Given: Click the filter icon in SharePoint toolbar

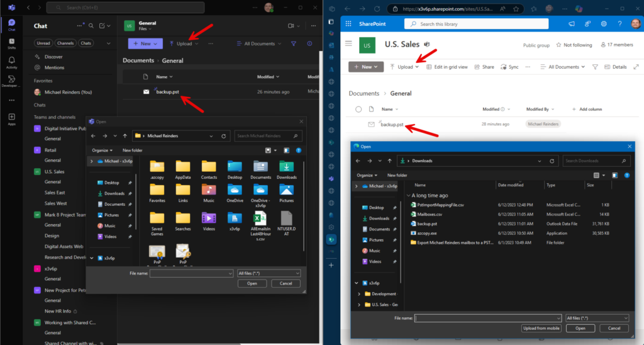Looking at the screenshot, I should (595, 67).
